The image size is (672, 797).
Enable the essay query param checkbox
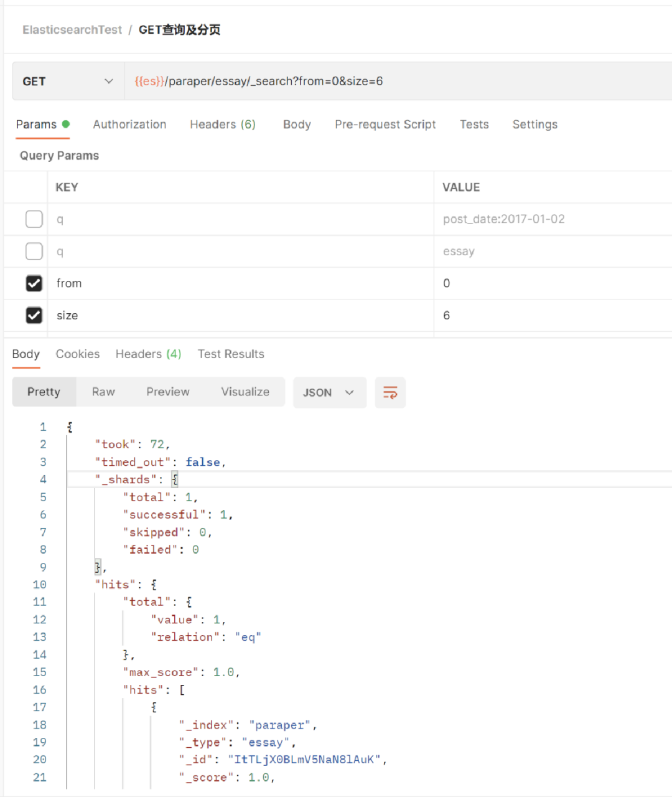(34, 252)
